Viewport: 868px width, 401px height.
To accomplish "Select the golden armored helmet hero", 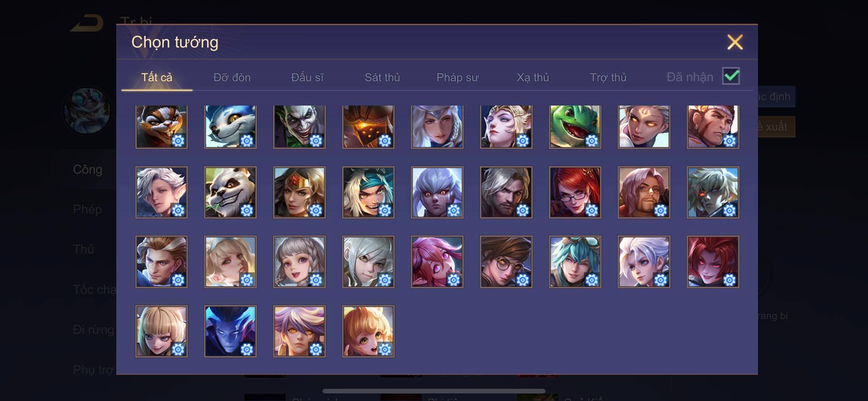I will 368,127.
